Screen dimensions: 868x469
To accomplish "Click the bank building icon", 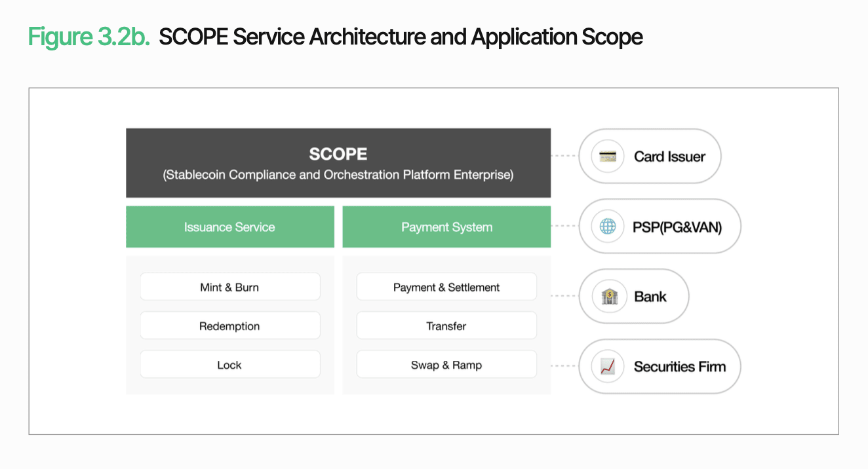I will (x=609, y=297).
